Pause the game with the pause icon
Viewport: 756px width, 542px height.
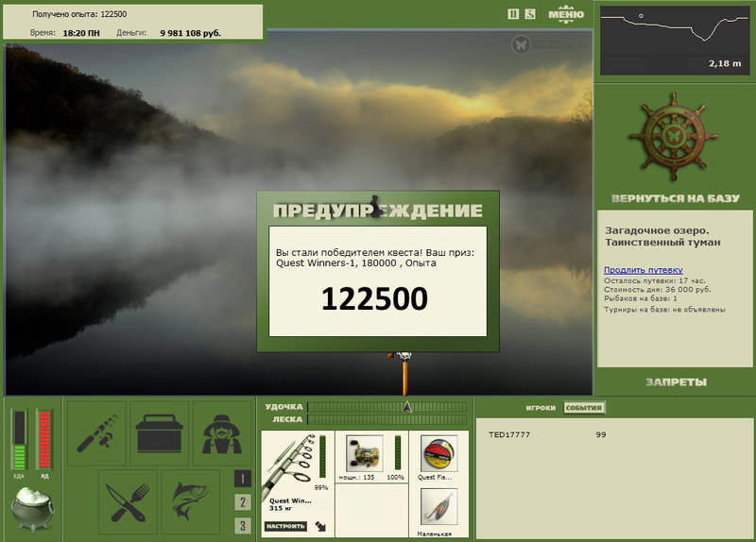[513, 14]
